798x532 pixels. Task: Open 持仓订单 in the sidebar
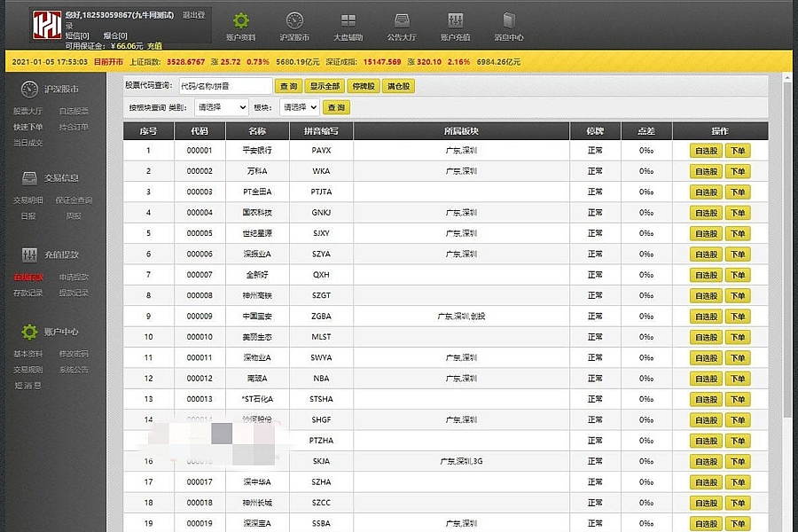pyautogui.click(x=74, y=127)
